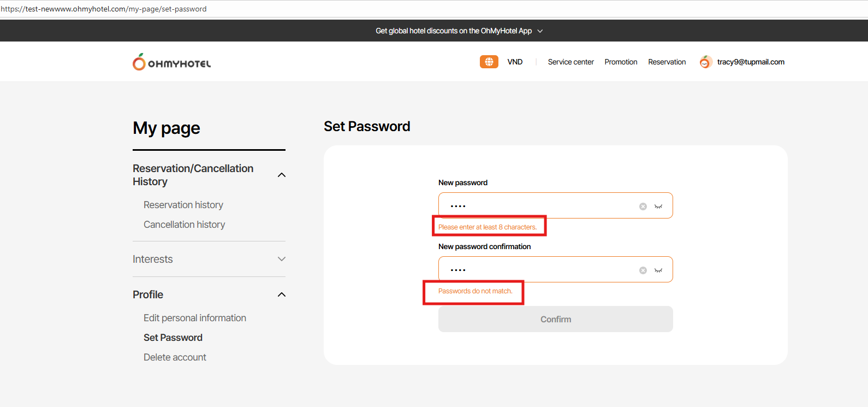The width and height of the screenshot is (868, 407).
Task: Click the user avatar icon
Action: [x=705, y=62]
